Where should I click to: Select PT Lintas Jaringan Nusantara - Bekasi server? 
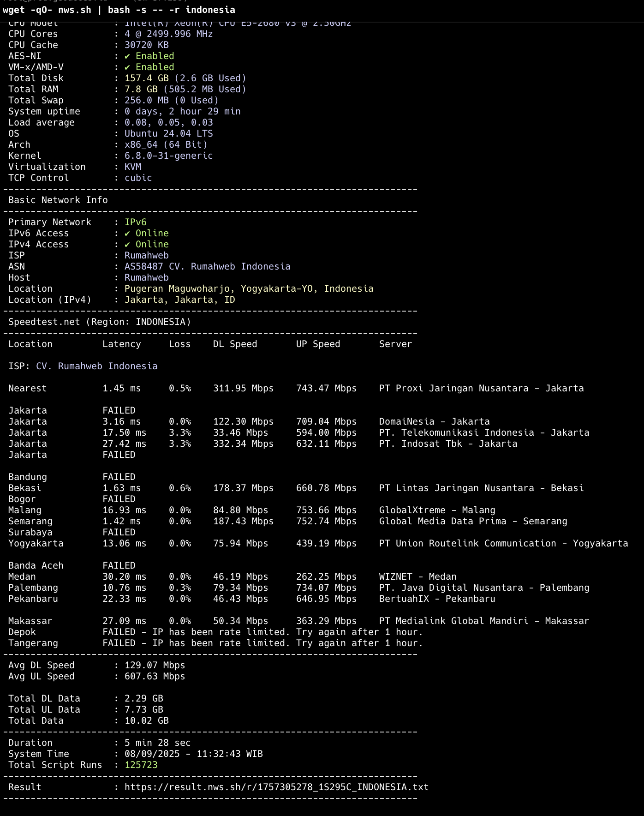[482, 488]
